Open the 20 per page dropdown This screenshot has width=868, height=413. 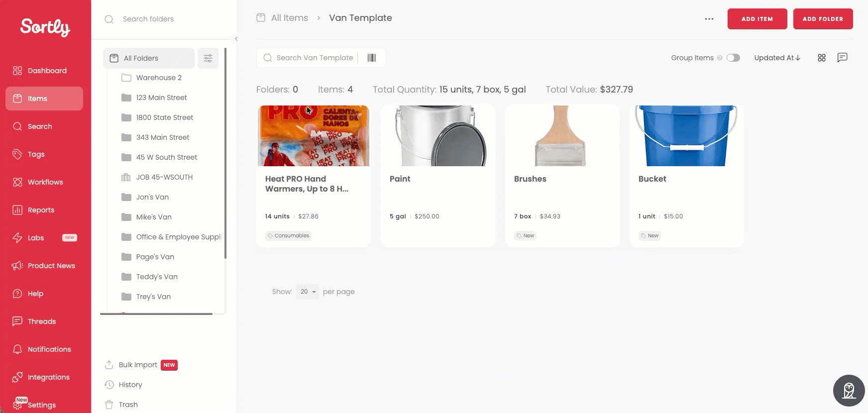click(x=308, y=292)
